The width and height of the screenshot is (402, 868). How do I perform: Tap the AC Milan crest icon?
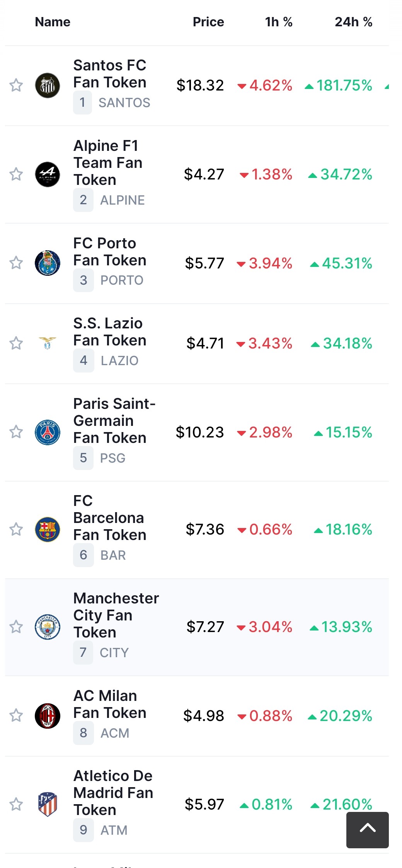pyautogui.click(x=48, y=716)
